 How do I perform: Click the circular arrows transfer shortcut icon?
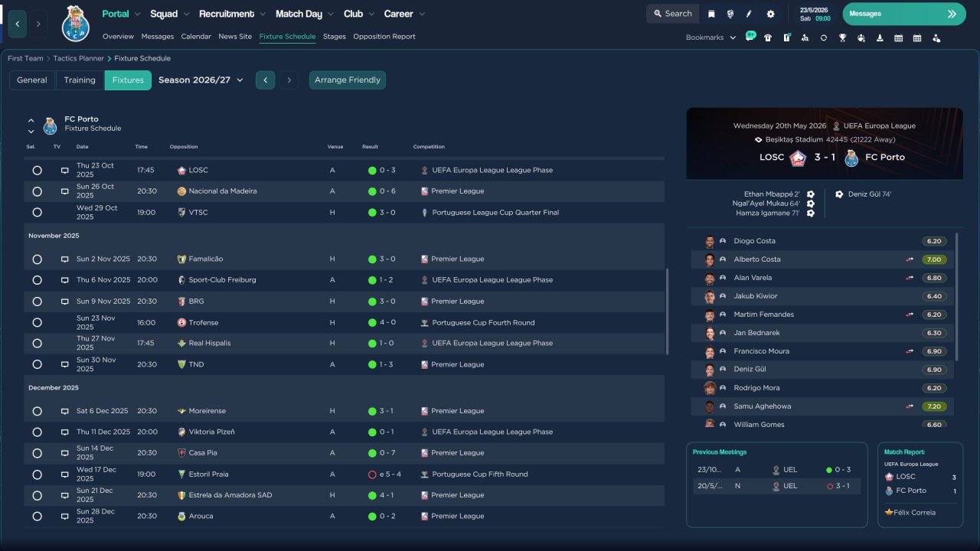[824, 37]
